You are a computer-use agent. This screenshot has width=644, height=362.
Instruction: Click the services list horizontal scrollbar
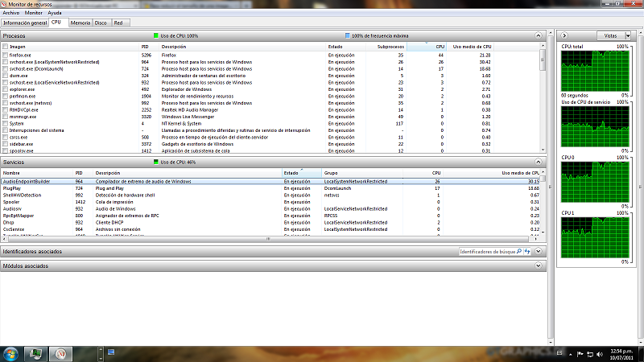pos(268,238)
